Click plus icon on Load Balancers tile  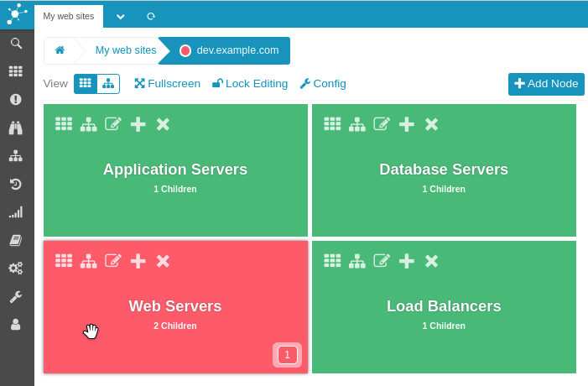407,261
